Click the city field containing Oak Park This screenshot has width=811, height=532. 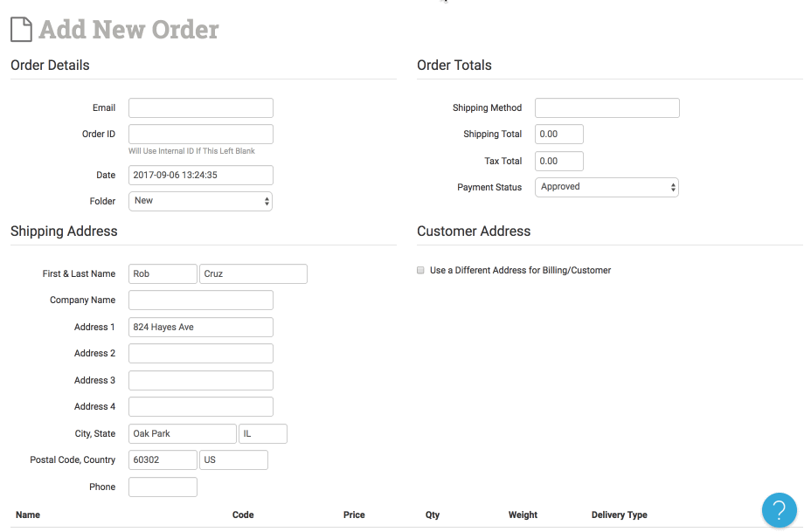coord(182,434)
